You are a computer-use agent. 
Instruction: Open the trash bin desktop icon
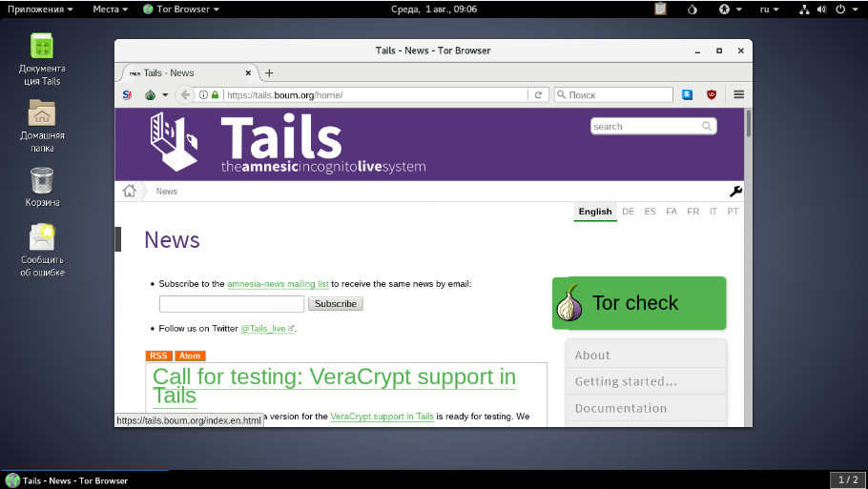click(x=42, y=187)
